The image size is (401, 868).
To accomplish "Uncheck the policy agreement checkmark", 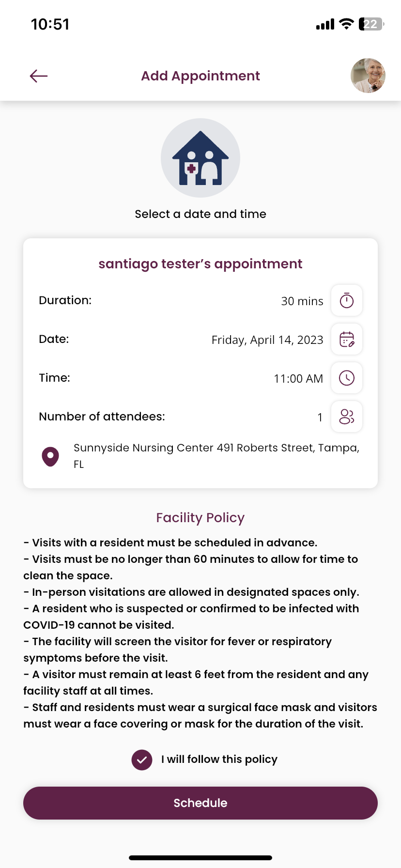I will coord(142,759).
